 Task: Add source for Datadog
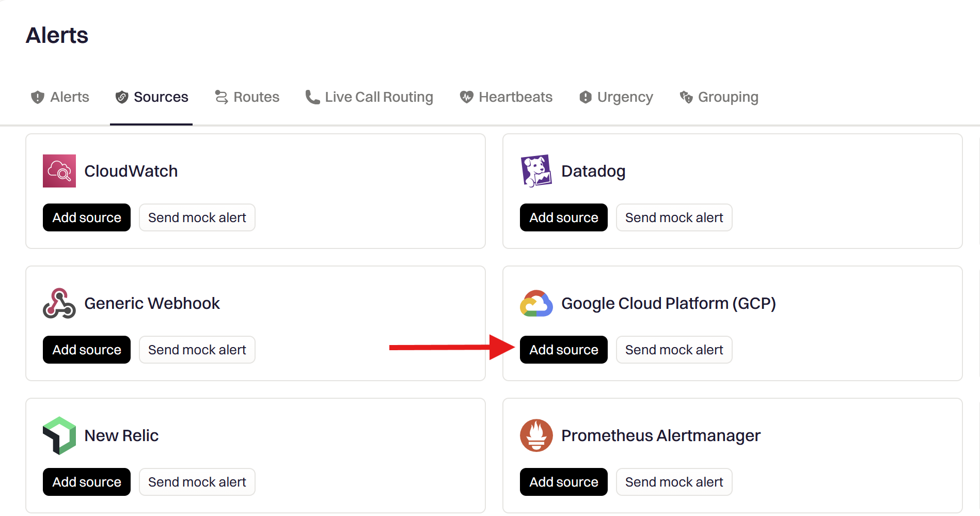click(564, 217)
